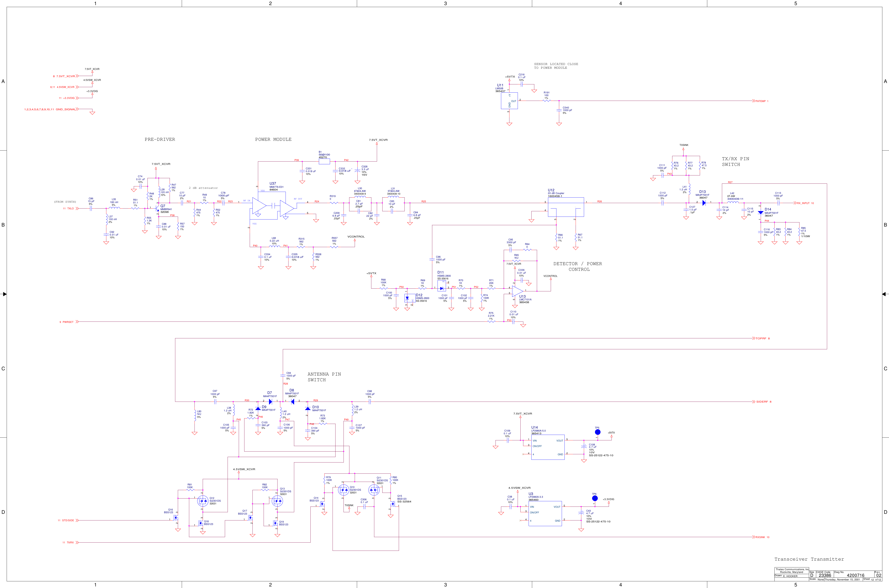Viewport: 889px width, 588px height.
Task: Click the 4.5VSW_XCVR input port label
Action: coord(64,87)
